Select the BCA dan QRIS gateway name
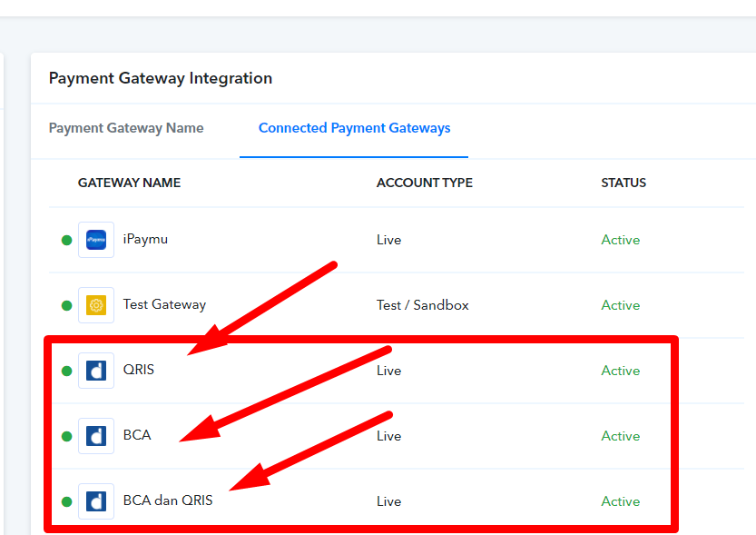756x535 pixels. pyautogui.click(x=168, y=500)
